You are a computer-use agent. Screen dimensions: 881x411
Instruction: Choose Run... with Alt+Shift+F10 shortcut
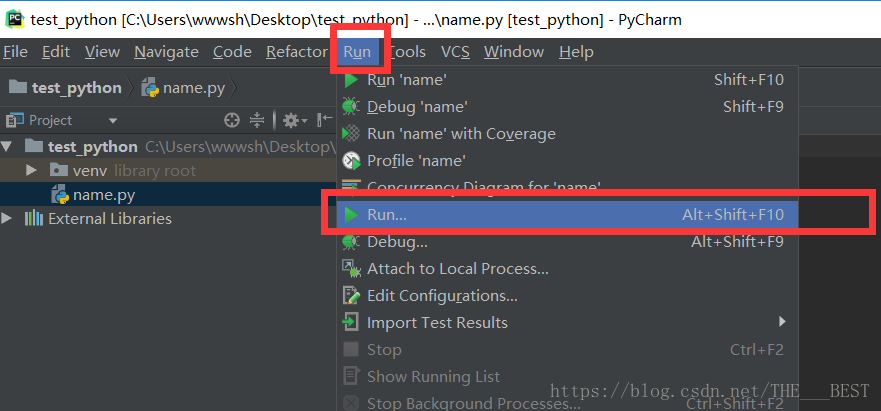(567, 215)
